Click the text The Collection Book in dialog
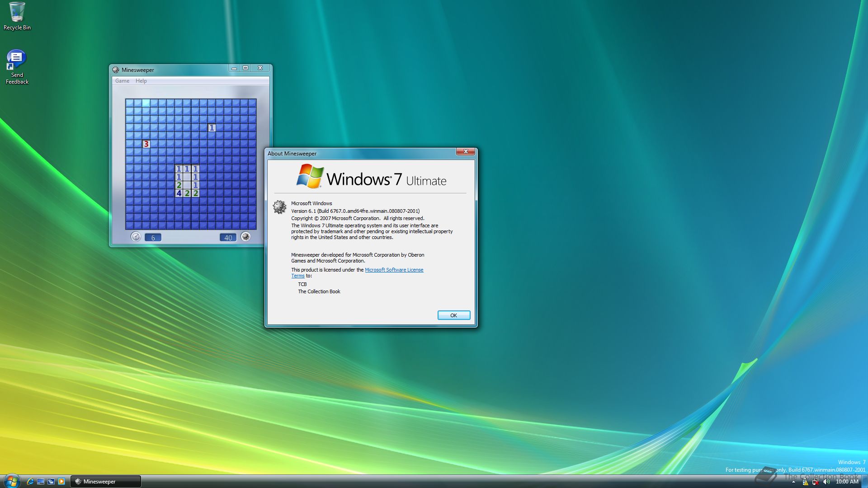The image size is (868, 488). point(319,291)
